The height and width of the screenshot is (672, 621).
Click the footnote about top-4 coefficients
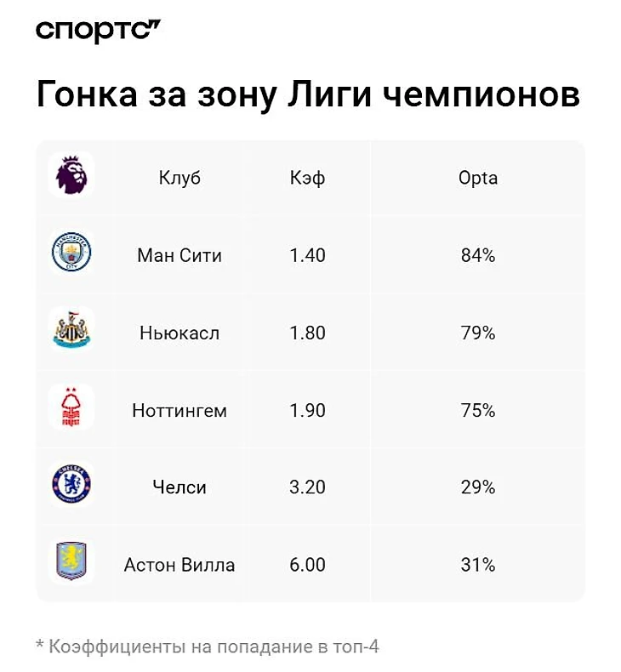tap(208, 646)
